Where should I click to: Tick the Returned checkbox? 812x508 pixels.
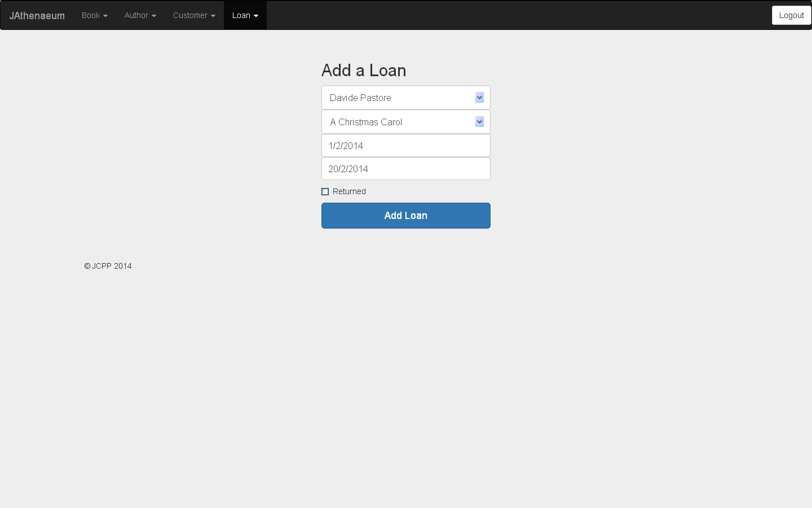pos(325,192)
